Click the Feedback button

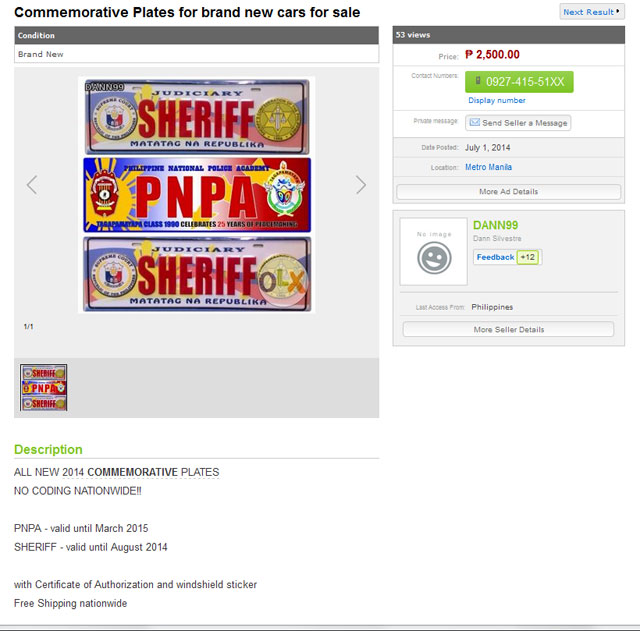[495, 257]
